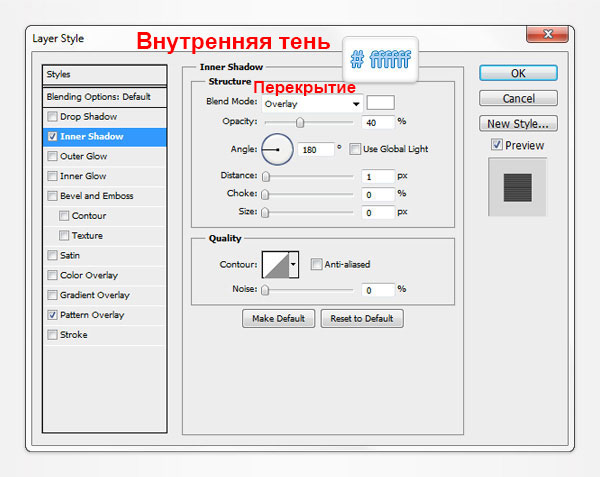This screenshot has height=477, width=600.
Task: Enable the Contour sub-effect checkbox
Action: pos(64,216)
